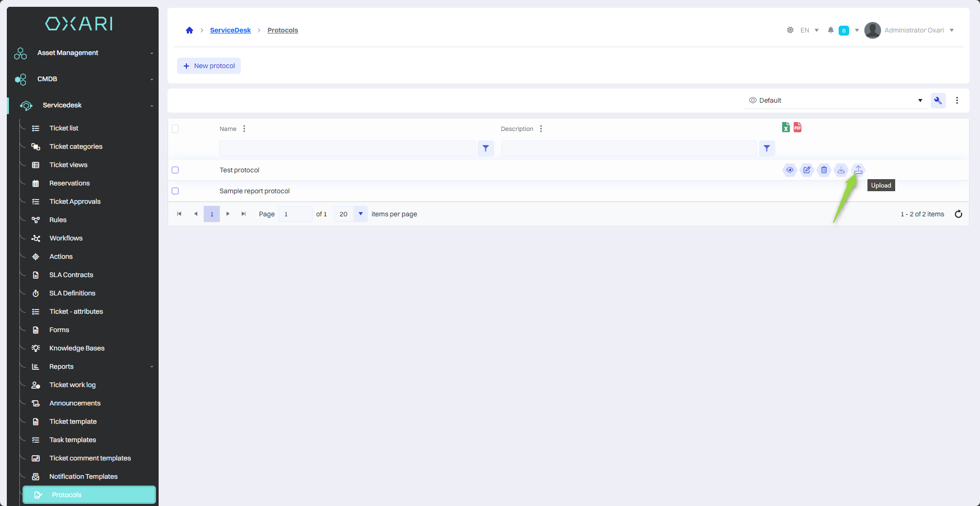Follow the Protocols breadcrumb link
This screenshot has width=980, height=506.
tap(283, 30)
